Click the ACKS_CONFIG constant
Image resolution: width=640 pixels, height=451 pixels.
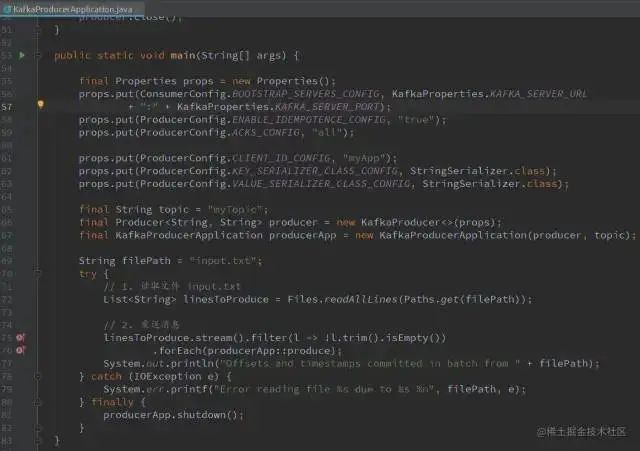tap(266, 133)
